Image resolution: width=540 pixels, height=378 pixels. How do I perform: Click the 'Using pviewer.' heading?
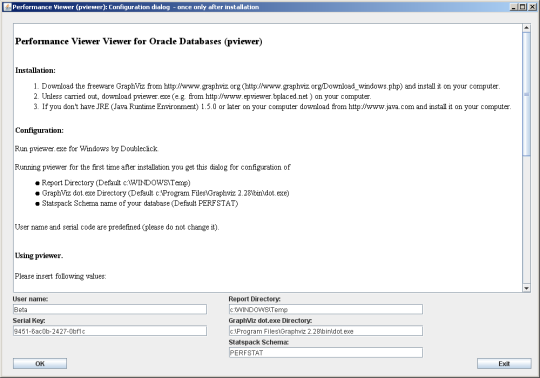(39, 255)
